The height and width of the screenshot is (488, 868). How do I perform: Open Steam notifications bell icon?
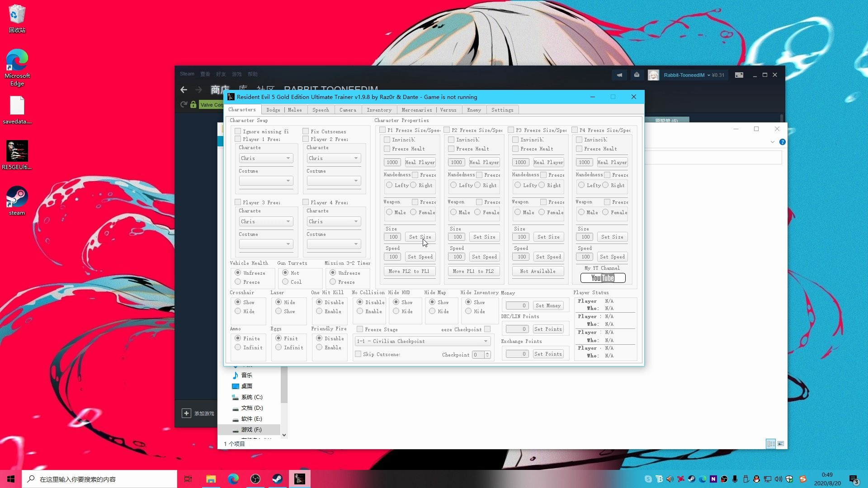coord(637,75)
